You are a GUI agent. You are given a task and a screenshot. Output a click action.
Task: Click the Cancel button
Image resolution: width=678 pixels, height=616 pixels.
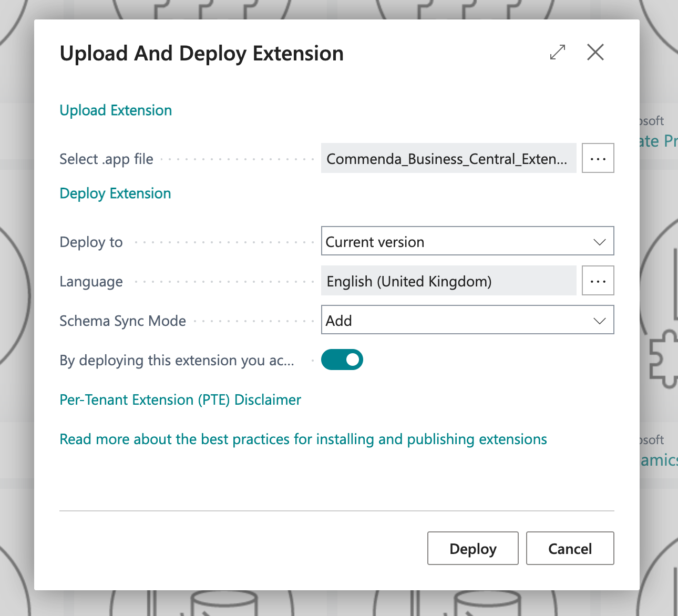tap(570, 548)
